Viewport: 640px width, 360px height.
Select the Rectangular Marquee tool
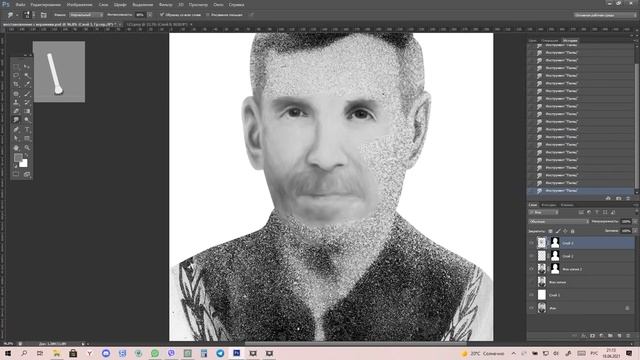[16, 67]
